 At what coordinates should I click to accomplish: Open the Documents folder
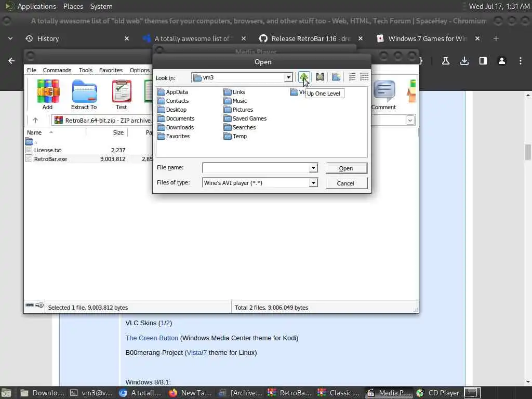pos(176,118)
